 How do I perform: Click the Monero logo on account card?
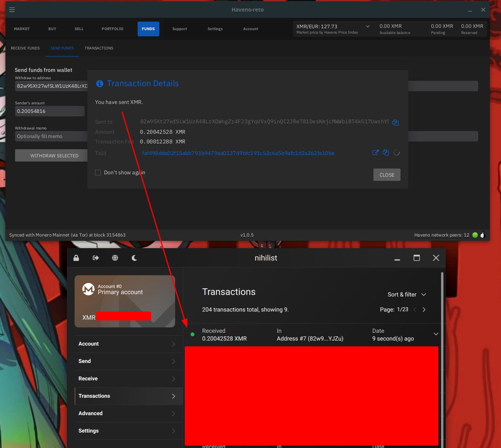click(89, 289)
